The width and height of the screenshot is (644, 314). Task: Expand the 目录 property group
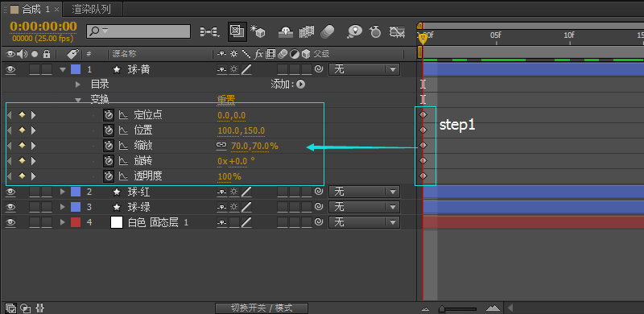coord(78,85)
